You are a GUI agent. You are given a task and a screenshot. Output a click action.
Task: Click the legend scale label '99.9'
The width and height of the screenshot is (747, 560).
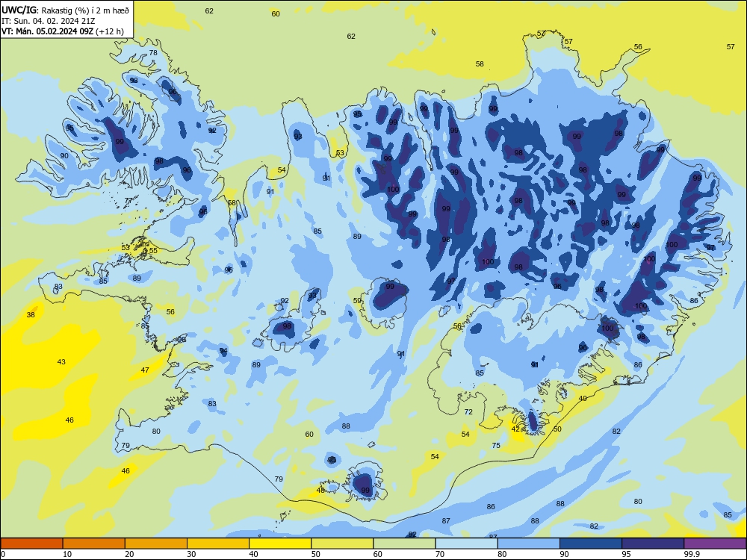click(x=692, y=554)
